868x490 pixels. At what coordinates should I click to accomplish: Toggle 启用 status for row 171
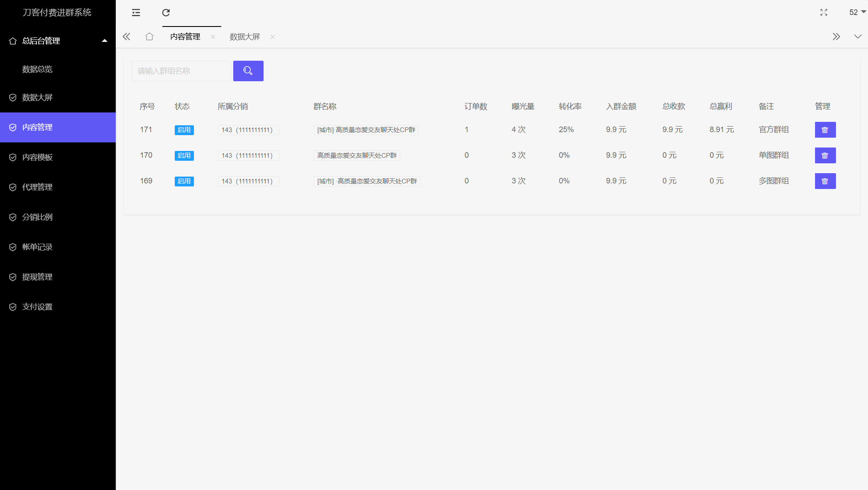(x=184, y=130)
